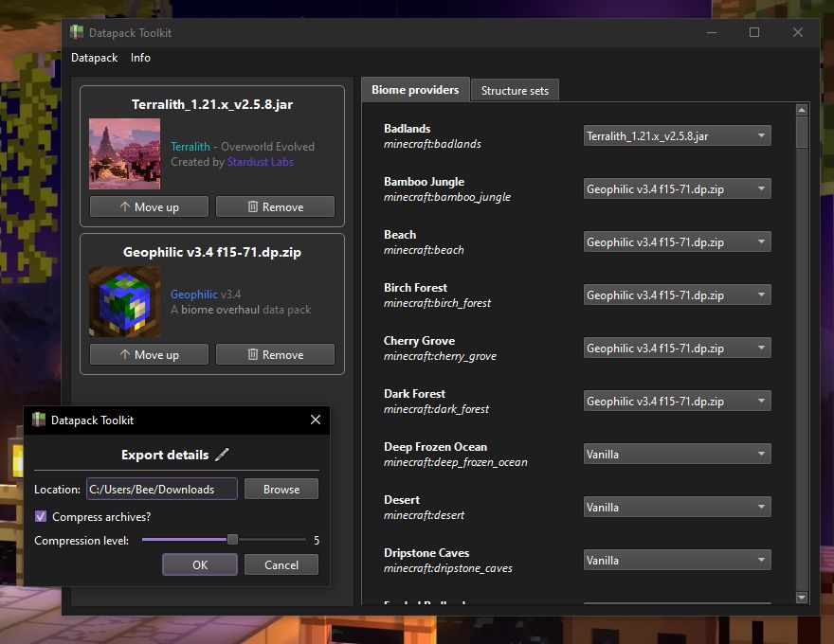
Task: Click the biome list scrollbar up arrow
Action: [802, 110]
